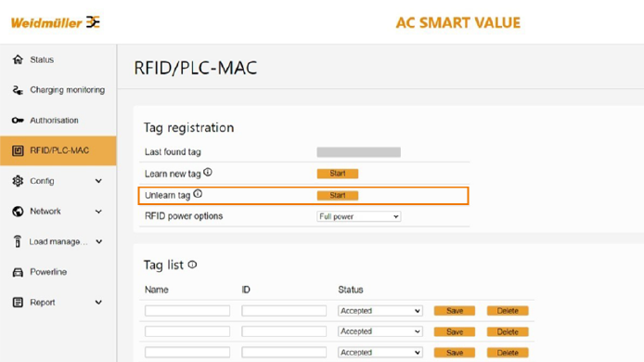Start unlearning a tag

pos(337,195)
